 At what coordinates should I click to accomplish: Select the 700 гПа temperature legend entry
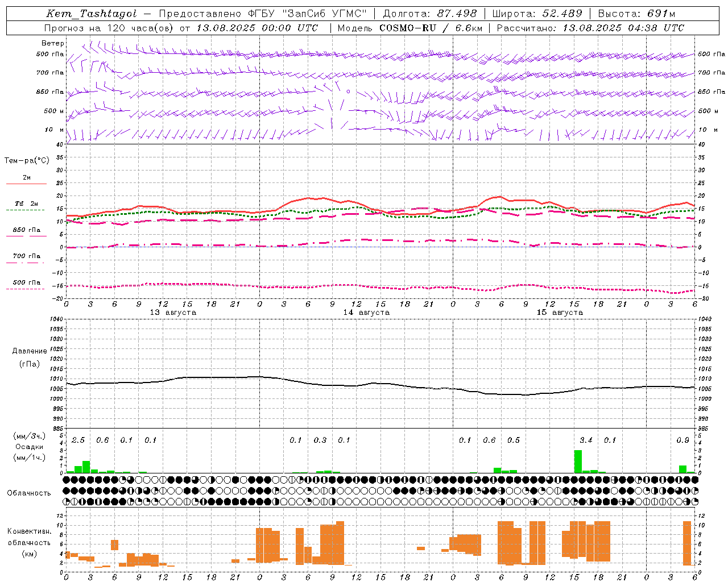tap(27, 256)
